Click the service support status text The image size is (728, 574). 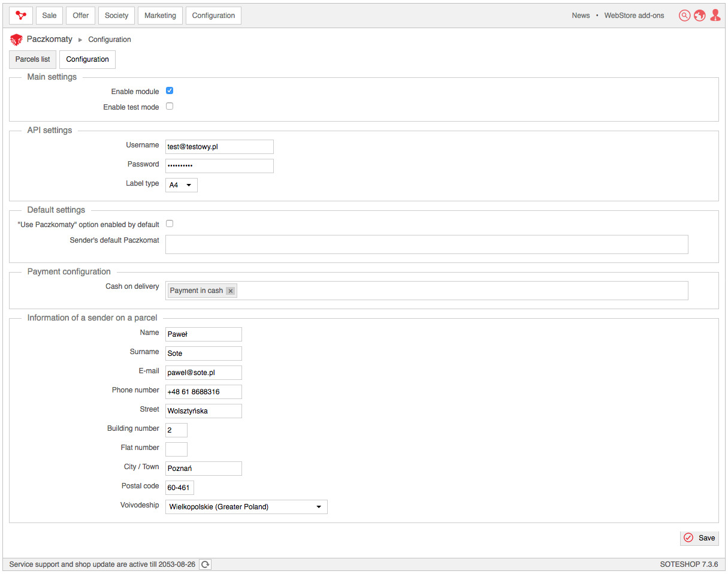coord(102,564)
